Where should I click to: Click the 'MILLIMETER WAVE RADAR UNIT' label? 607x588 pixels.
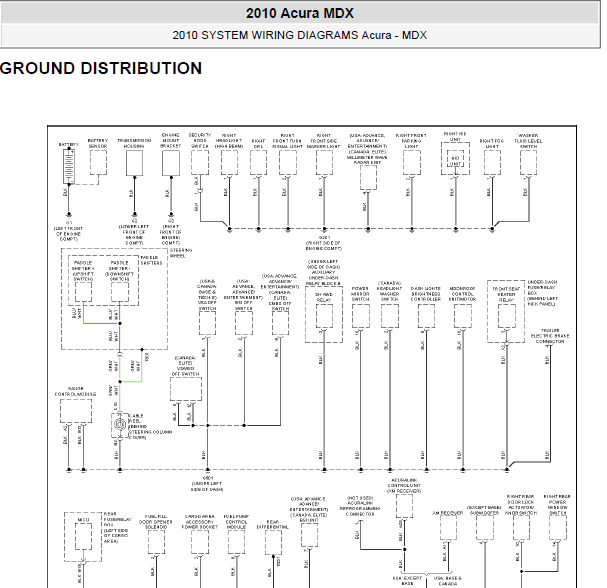pyautogui.click(x=367, y=160)
